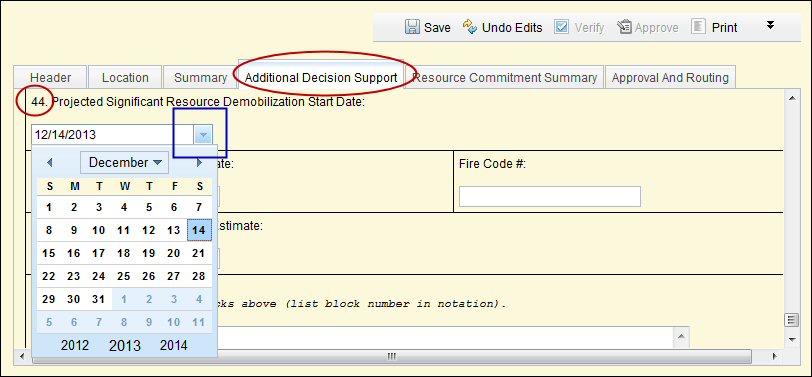Pick December 7 in the calendar
Image resolution: width=812 pixels, height=377 pixels.
point(199,207)
